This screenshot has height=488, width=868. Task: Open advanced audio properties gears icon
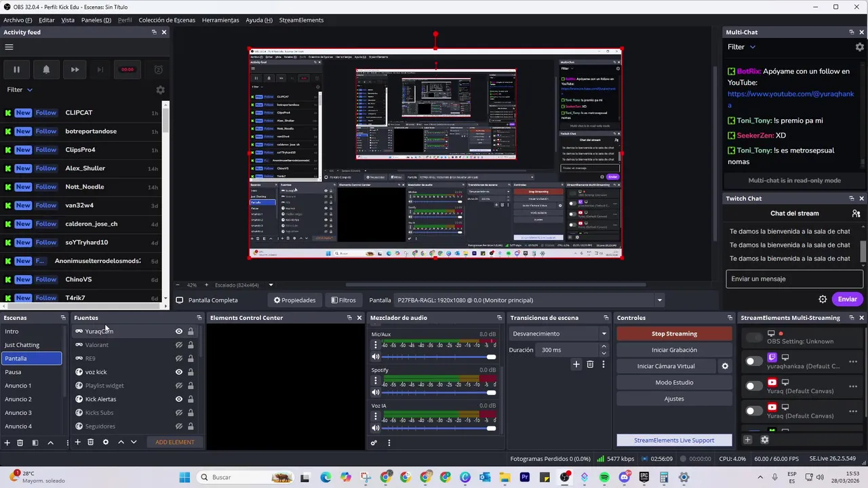coord(374,443)
